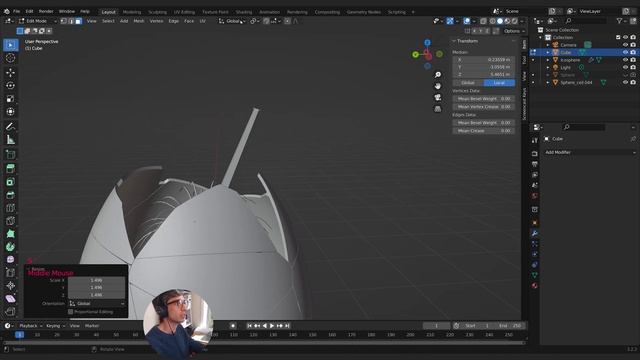This screenshot has height=360, width=640.
Task: Switch to the Sculpting workspace tab
Action: click(158, 12)
